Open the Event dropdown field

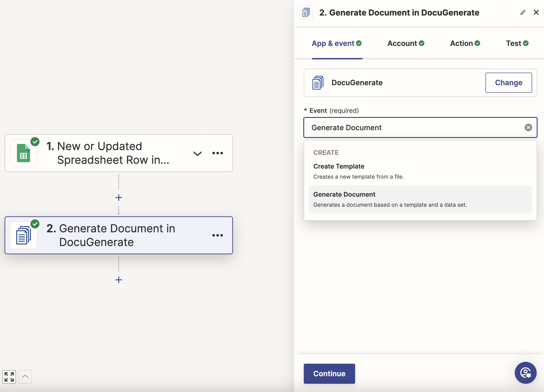tap(420, 128)
